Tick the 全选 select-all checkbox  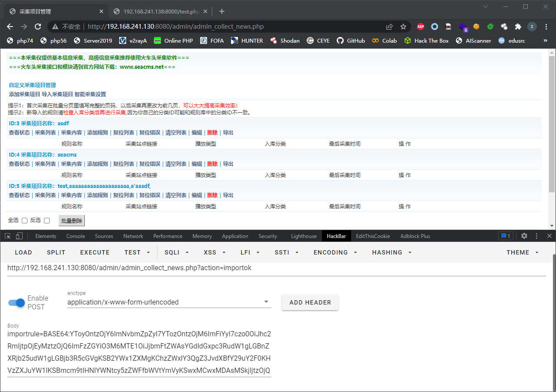(25, 221)
